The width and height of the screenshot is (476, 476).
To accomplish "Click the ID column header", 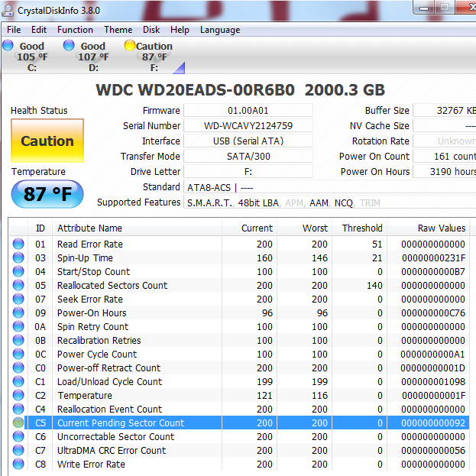I will coord(40,228).
